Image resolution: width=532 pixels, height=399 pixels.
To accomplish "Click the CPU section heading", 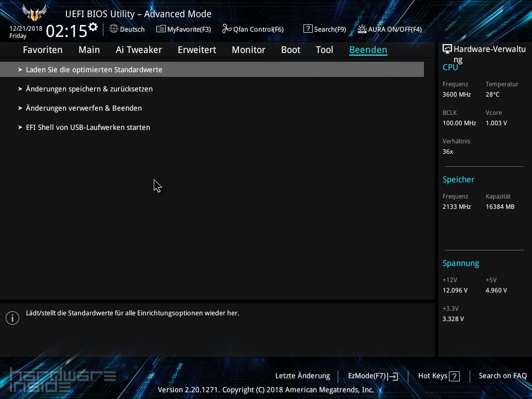I will point(450,67).
